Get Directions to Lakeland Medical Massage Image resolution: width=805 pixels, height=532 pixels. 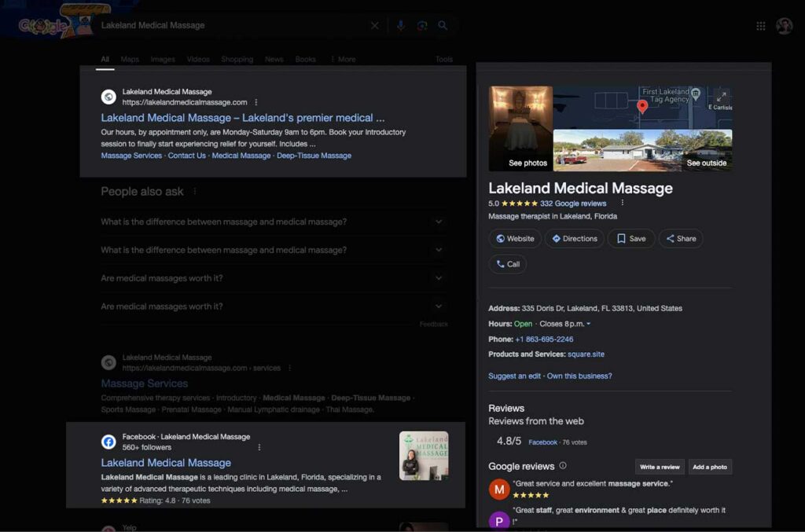(575, 239)
